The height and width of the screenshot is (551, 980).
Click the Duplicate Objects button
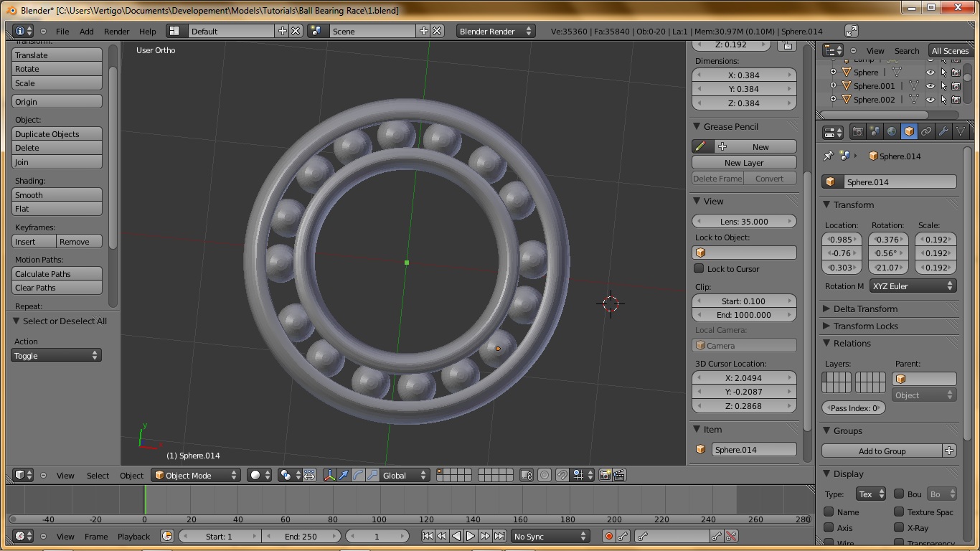(x=57, y=134)
